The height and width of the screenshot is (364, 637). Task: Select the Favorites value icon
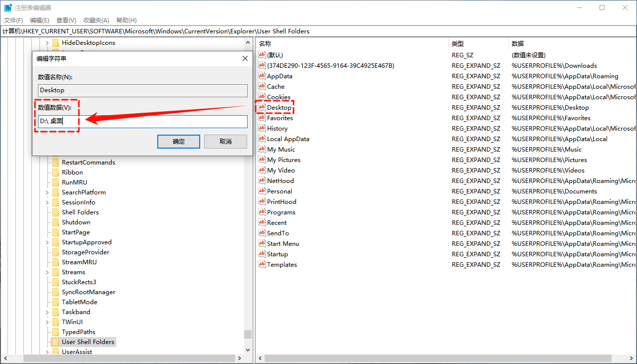[x=262, y=118]
